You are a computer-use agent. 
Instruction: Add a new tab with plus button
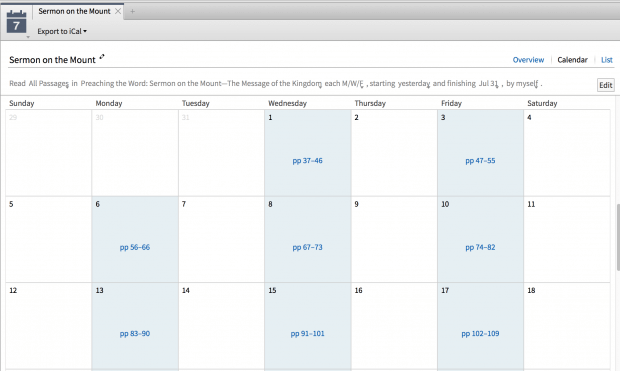pos(132,11)
